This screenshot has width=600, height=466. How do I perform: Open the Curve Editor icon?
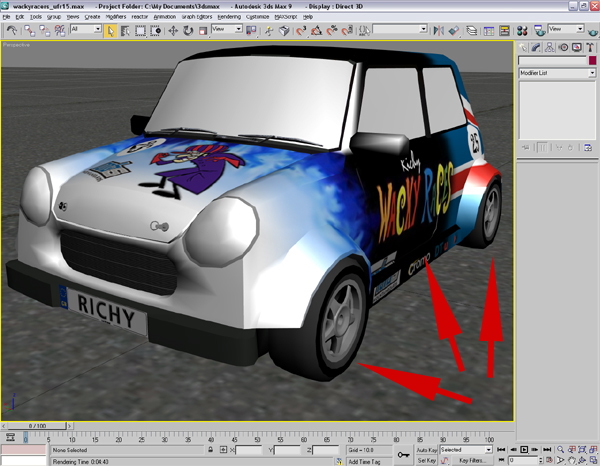[489, 31]
